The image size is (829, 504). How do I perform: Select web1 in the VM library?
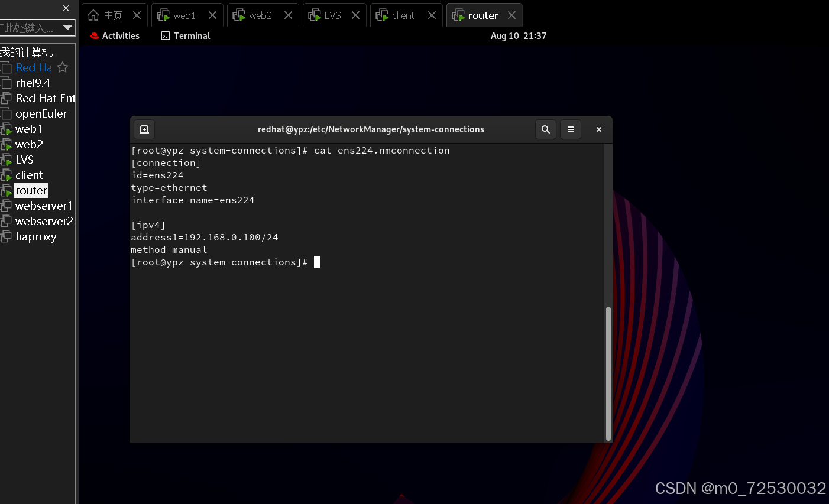[x=28, y=129]
